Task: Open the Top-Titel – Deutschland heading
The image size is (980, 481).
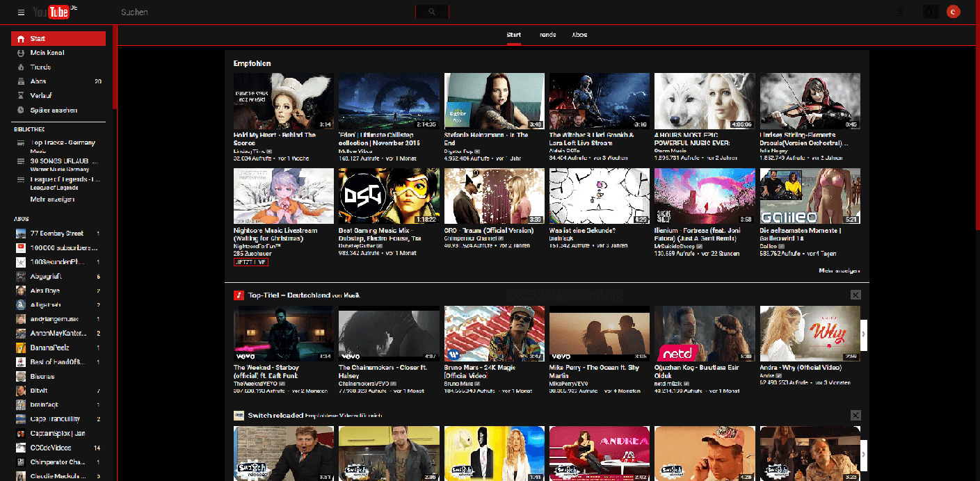Action: pyautogui.click(x=289, y=295)
